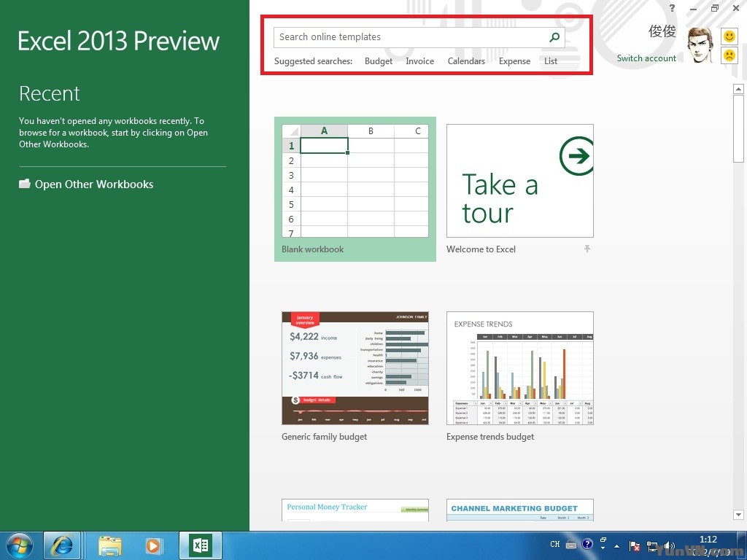Click the Generic family budget caption
The width and height of the screenshot is (747, 560).
coord(324,437)
